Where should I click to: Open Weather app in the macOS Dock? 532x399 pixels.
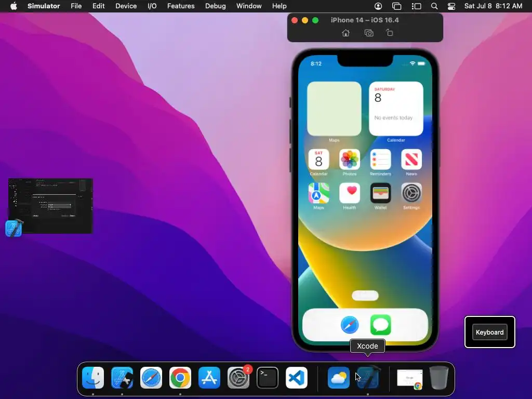(x=339, y=378)
